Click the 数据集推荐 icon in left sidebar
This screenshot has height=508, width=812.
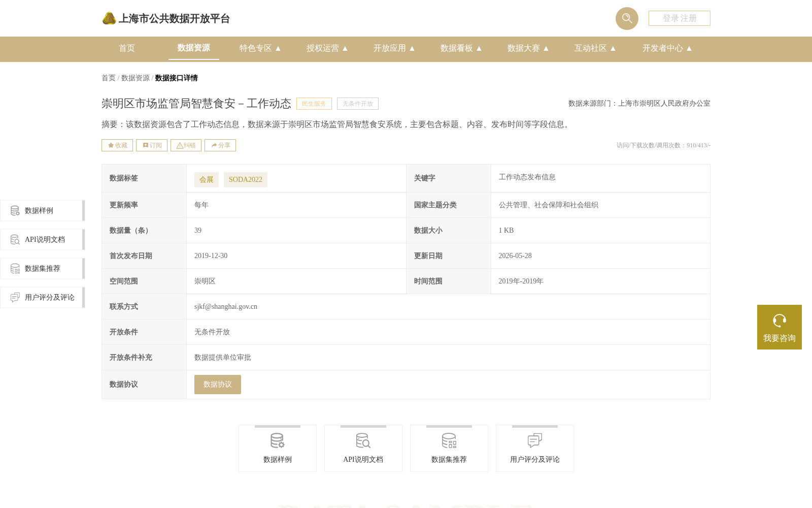(15, 269)
